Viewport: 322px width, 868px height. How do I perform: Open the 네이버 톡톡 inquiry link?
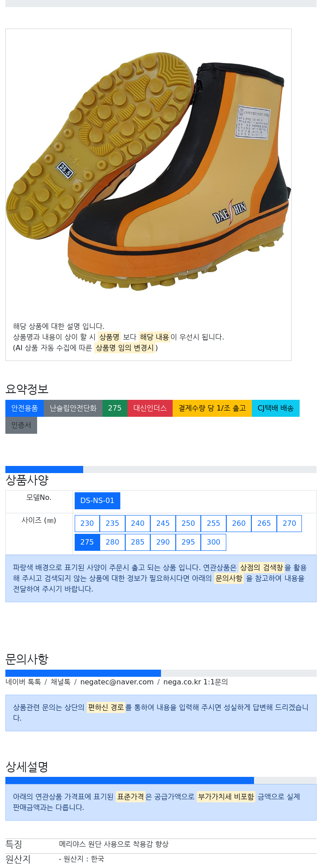click(23, 682)
